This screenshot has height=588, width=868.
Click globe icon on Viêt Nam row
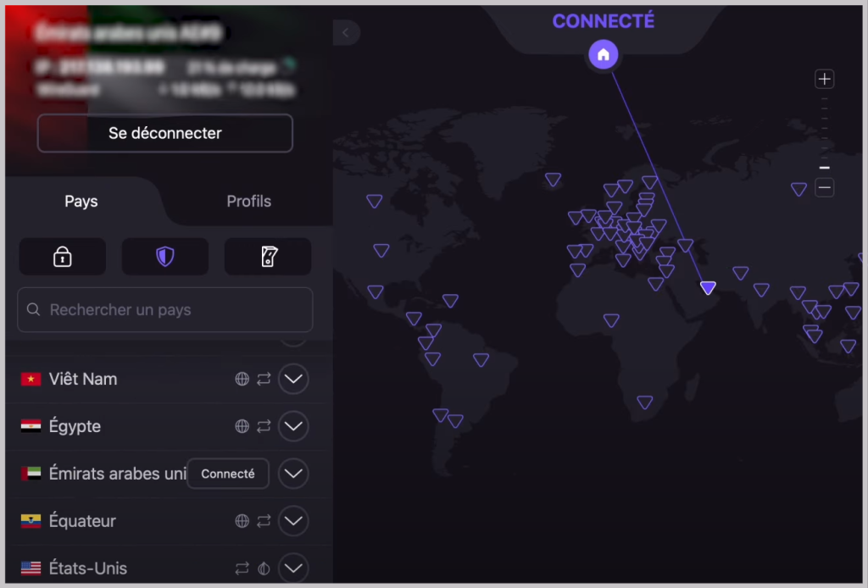[x=242, y=379]
